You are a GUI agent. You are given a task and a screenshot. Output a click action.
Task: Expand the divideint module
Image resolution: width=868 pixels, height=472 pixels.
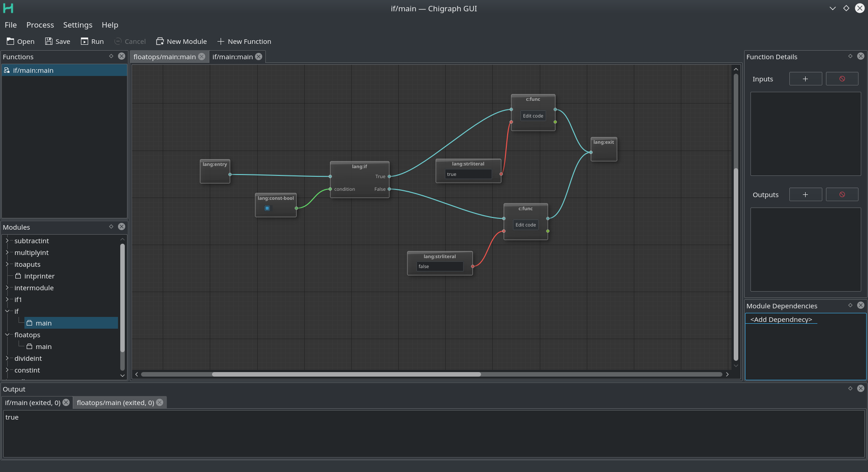[x=7, y=358]
